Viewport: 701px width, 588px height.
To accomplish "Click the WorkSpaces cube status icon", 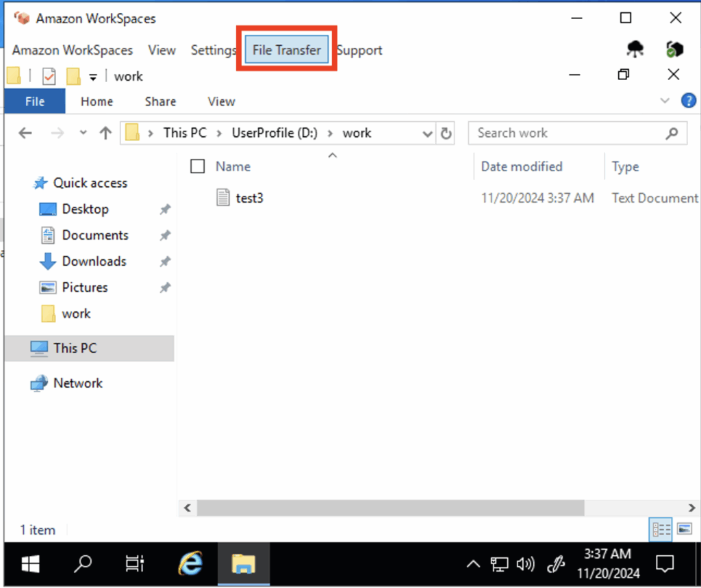I will click(x=674, y=49).
